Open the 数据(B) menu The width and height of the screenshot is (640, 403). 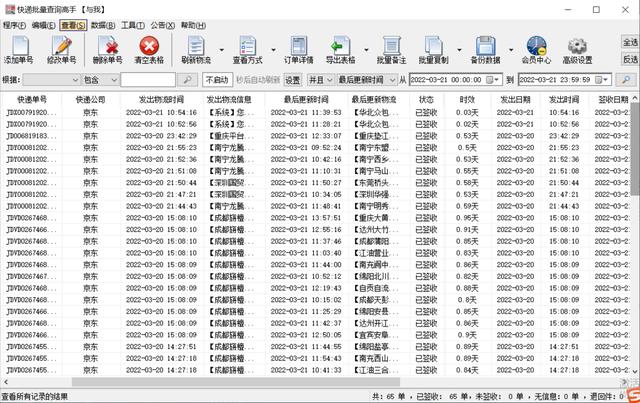click(x=103, y=25)
